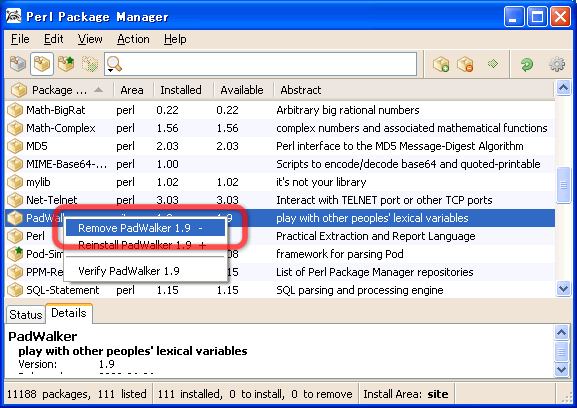Screen dimensions: 577x408
Task: Click the 'Install Area: site' status entry
Action: click(406, 394)
